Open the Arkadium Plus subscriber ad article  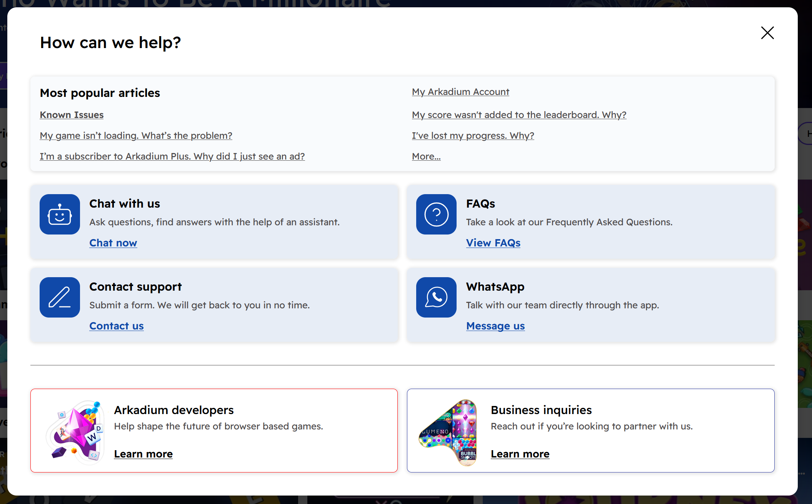point(172,156)
